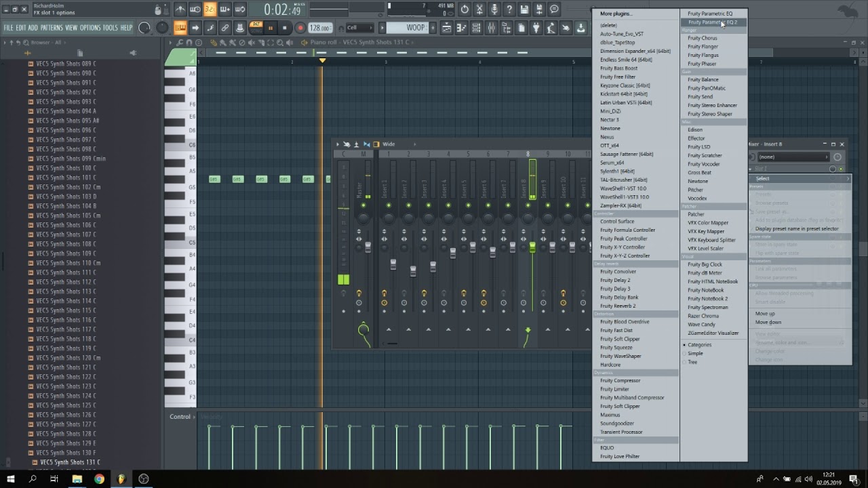Screen dimensions: 868x488
Task: Click the one-click audio recording microphone
Action: point(494,9)
